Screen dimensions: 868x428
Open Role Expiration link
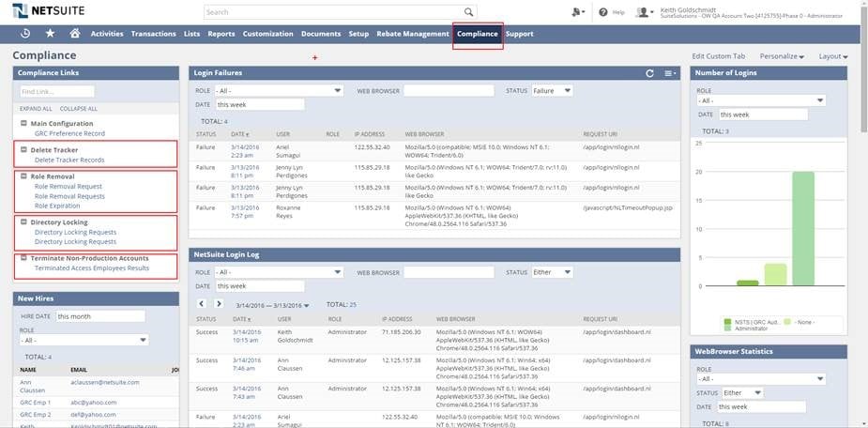pos(57,206)
